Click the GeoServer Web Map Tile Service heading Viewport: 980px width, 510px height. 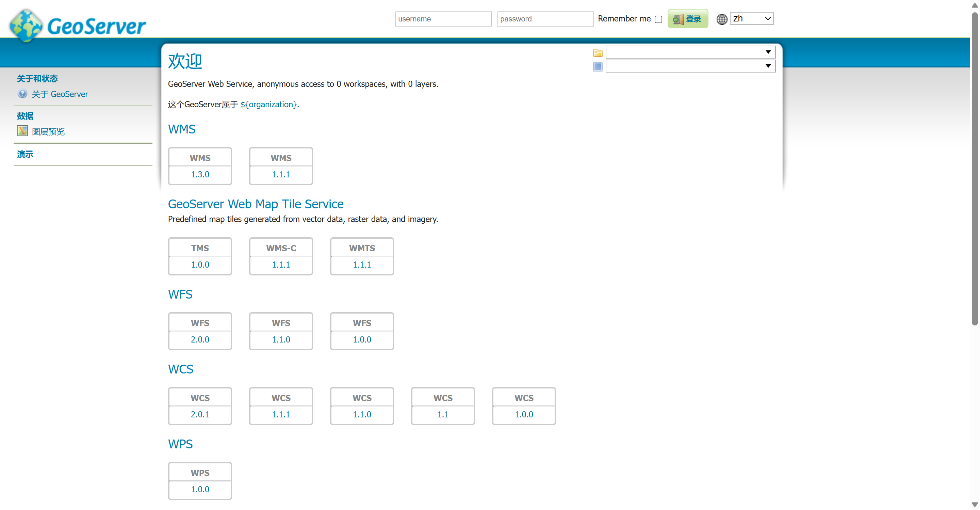pyautogui.click(x=256, y=204)
